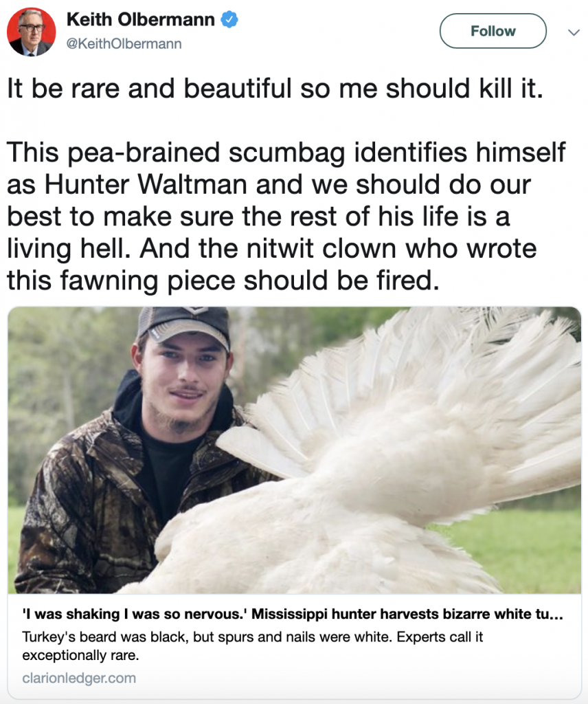Open the 'I was shaking' article headline
This screenshot has height=704, width=588.
(x=293, y=614)
